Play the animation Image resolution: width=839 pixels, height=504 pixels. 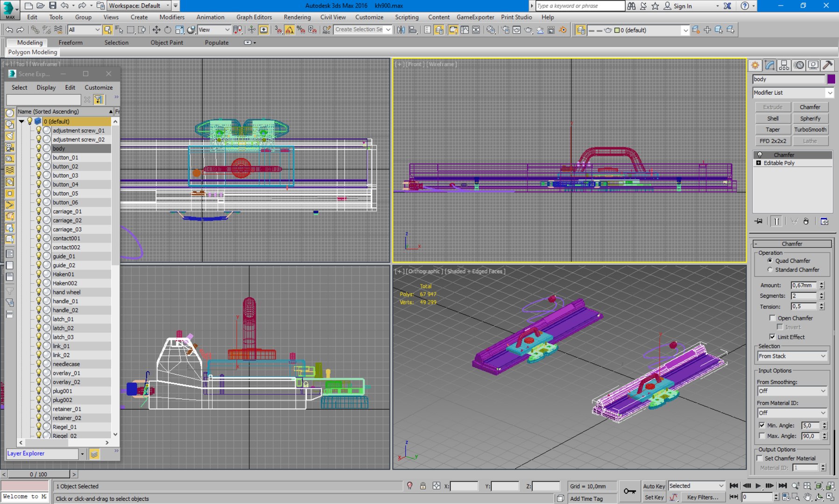(x=758, y=486)
